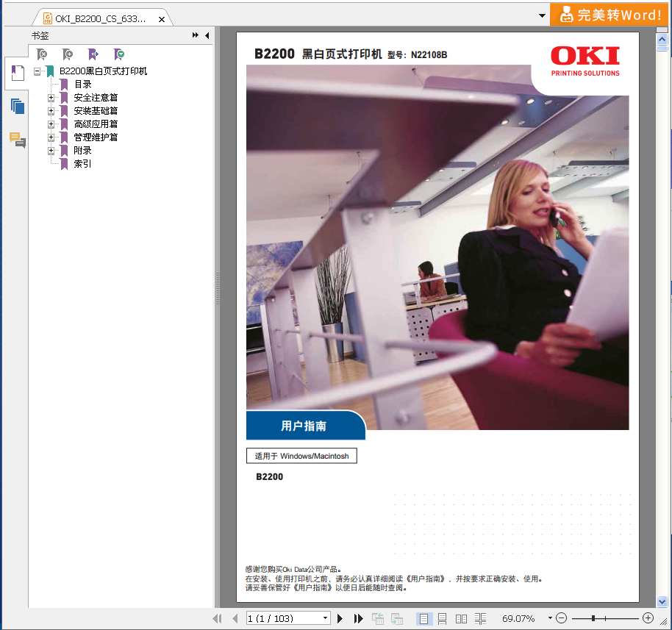Screen dimensions: 672x630
Task: Go to first page
Action: pos(218,618)
